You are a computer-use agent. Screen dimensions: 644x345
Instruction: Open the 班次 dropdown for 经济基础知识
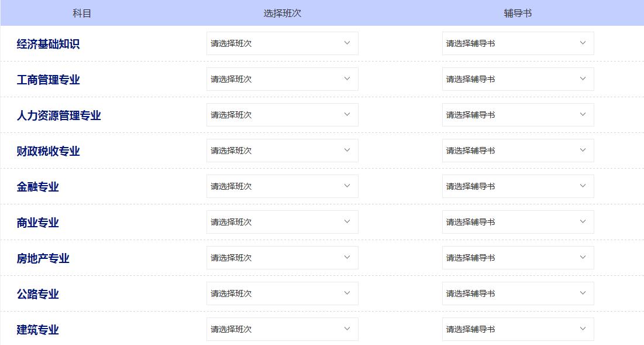tap(282, 43)
